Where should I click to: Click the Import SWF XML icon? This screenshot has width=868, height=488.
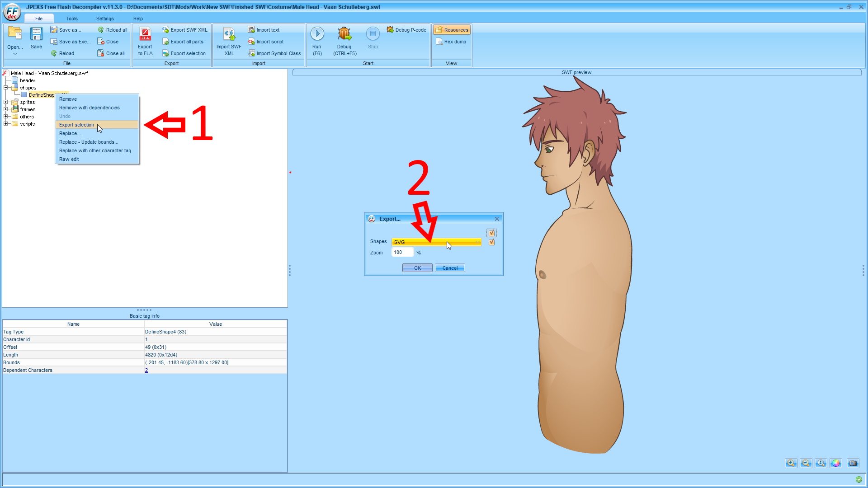point(229,34)
